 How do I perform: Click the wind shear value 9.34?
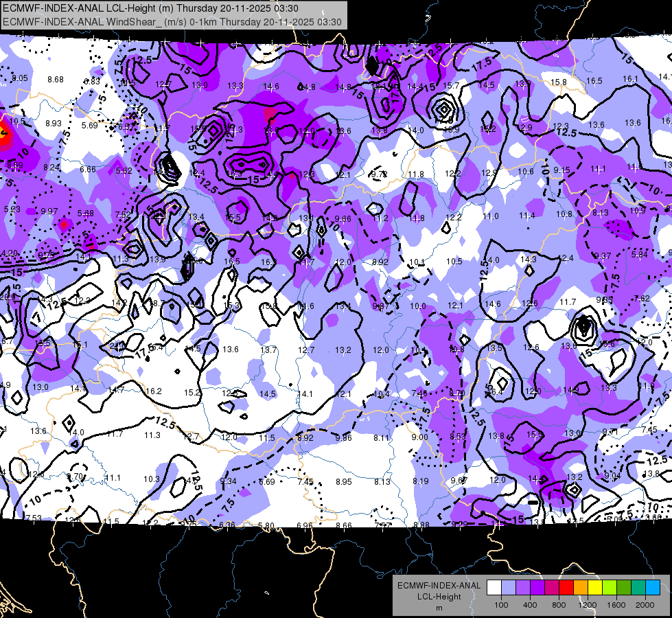(228, 481)
